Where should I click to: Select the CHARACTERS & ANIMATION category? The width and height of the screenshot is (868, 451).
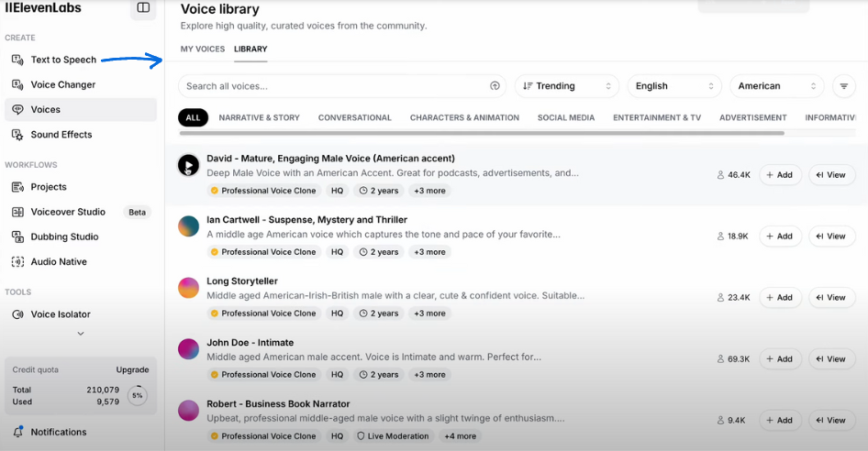click(x=464, y=118)
